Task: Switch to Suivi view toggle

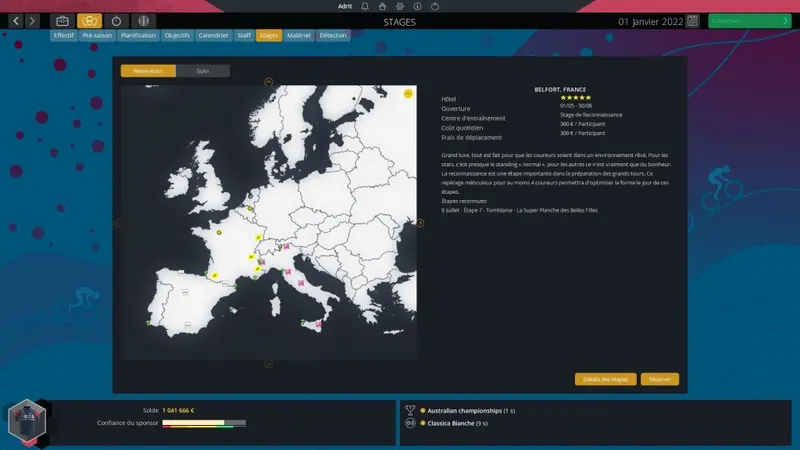Action: point(202,71)
